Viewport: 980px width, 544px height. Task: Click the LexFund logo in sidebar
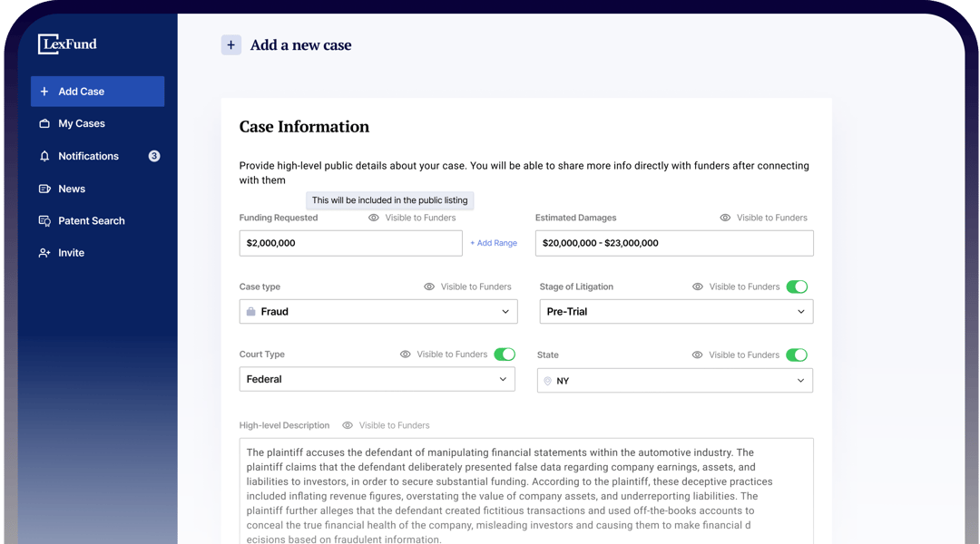67,44
